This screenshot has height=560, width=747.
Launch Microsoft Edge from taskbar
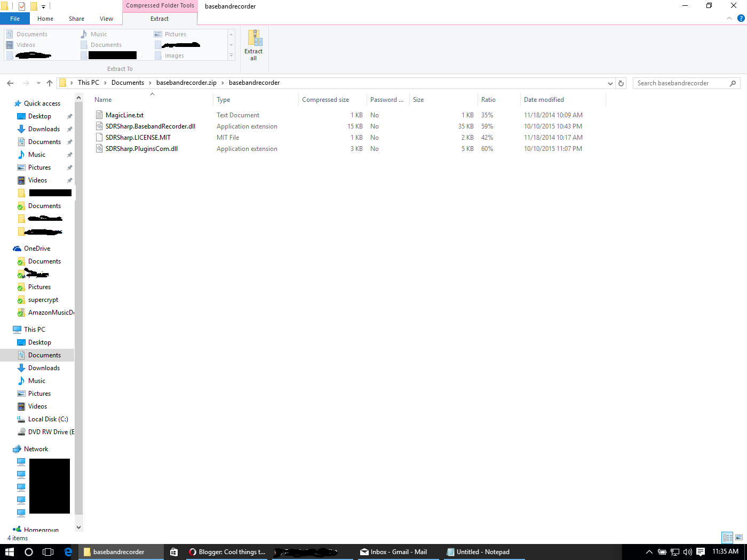click(68, 552)
